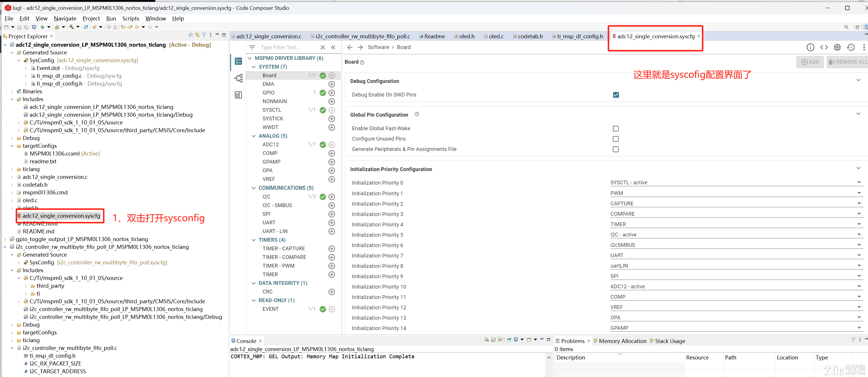The image size is (868, 377).
Task: Collapse ANALOG (5) module group
Action: tap(254, 136)
